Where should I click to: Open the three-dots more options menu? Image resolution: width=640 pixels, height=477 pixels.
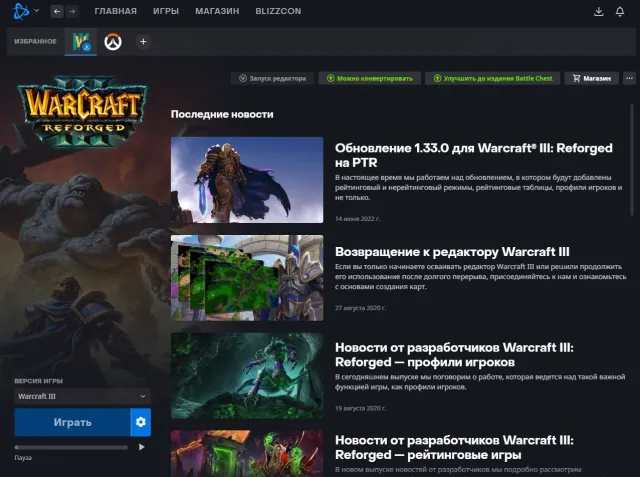point(629,78)
